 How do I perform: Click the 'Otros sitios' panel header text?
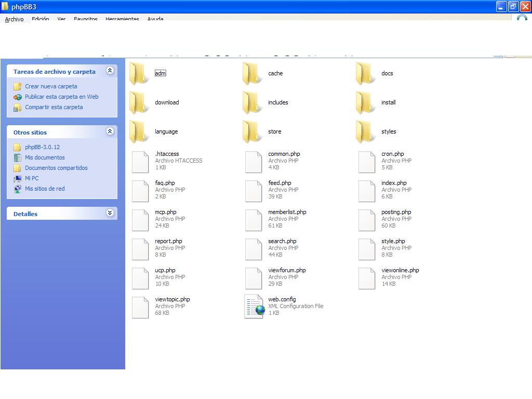30,132
